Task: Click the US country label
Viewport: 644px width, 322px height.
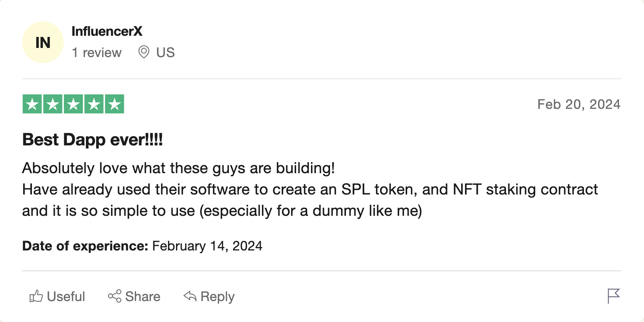Action: 165,53
